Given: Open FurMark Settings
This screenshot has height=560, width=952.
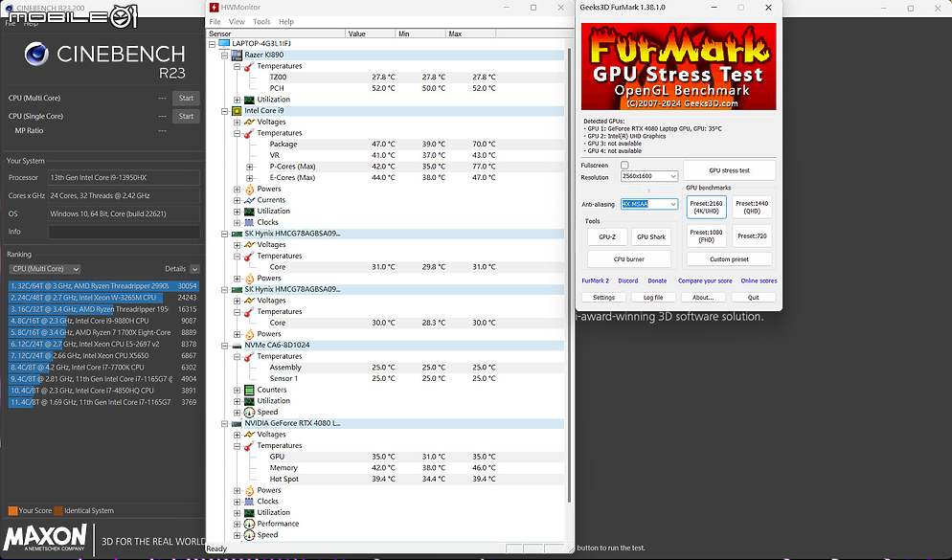Looking at the screenshot, I should 603,298.
